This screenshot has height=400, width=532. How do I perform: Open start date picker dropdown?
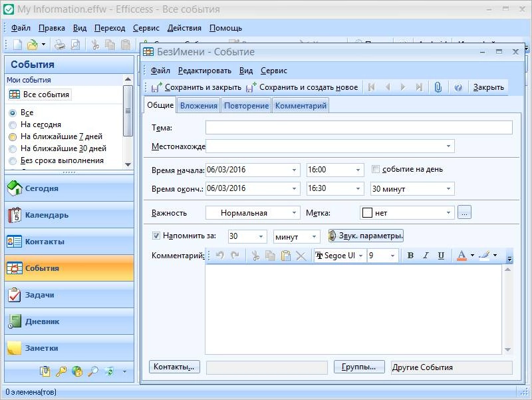pos(294,170)
